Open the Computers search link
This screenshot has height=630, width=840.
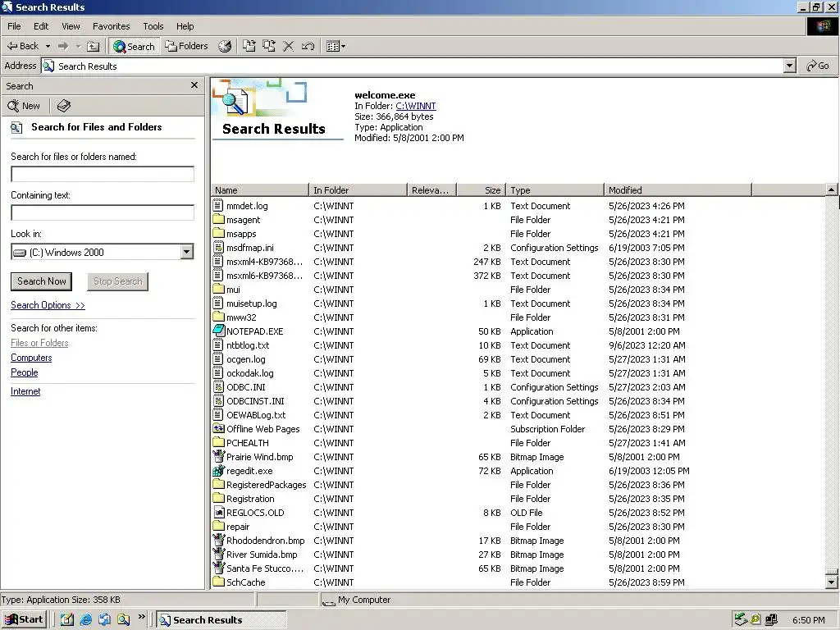pos(31,358)
